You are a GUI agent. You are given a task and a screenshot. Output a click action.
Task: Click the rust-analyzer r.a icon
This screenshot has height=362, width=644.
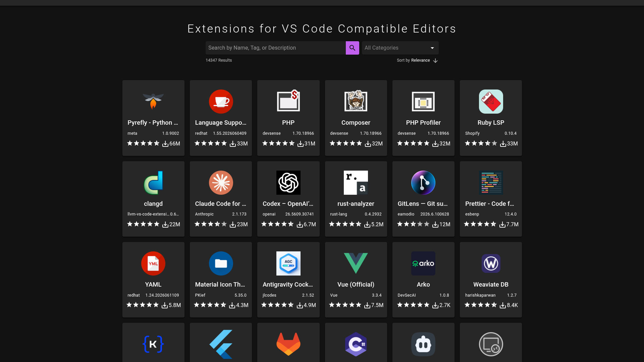click(x=356, y=183)
